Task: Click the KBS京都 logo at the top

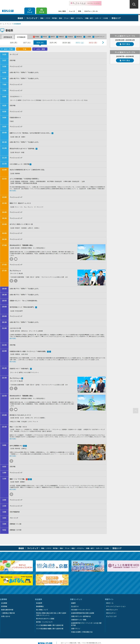Action: tap(8, 11)
